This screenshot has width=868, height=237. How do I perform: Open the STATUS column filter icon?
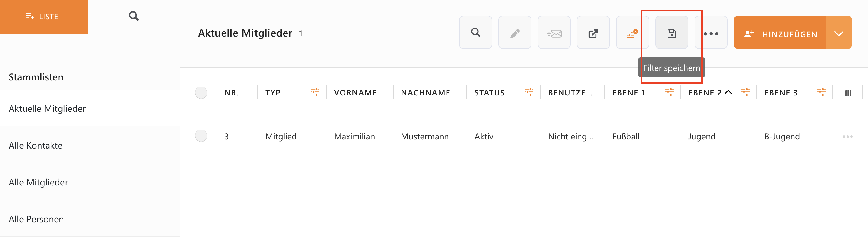coord(529,92)
